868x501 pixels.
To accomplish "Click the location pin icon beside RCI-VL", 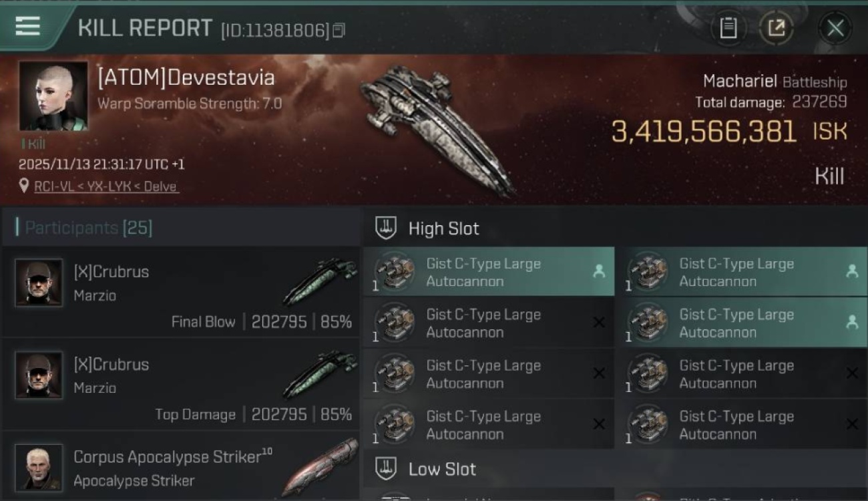I will (x=25, y=186).
